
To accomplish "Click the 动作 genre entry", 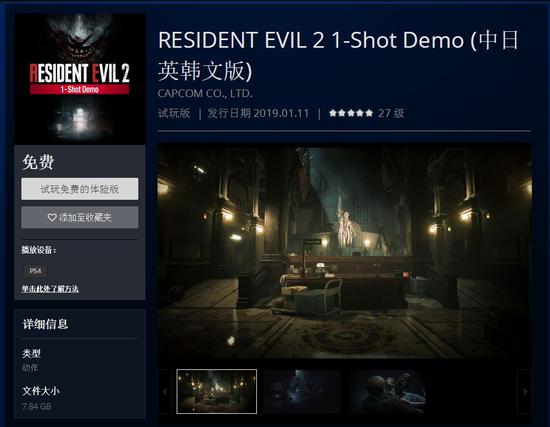I will 30,368.
